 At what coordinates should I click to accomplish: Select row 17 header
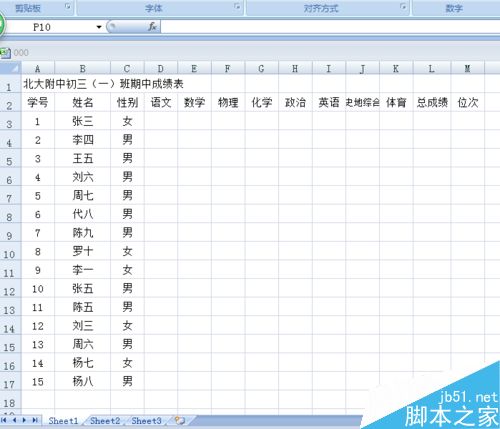pos(10,381)
